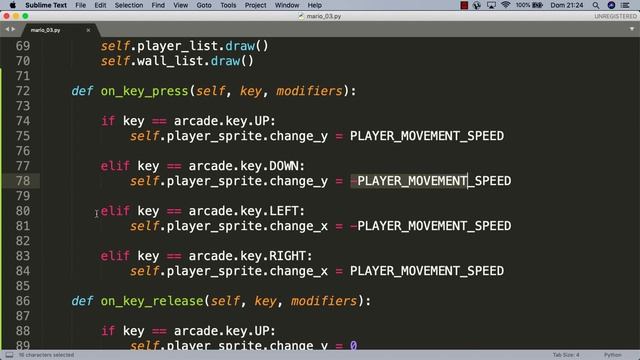Click the zero value on line 89
640x360 pixels.
tap(353, 345)
